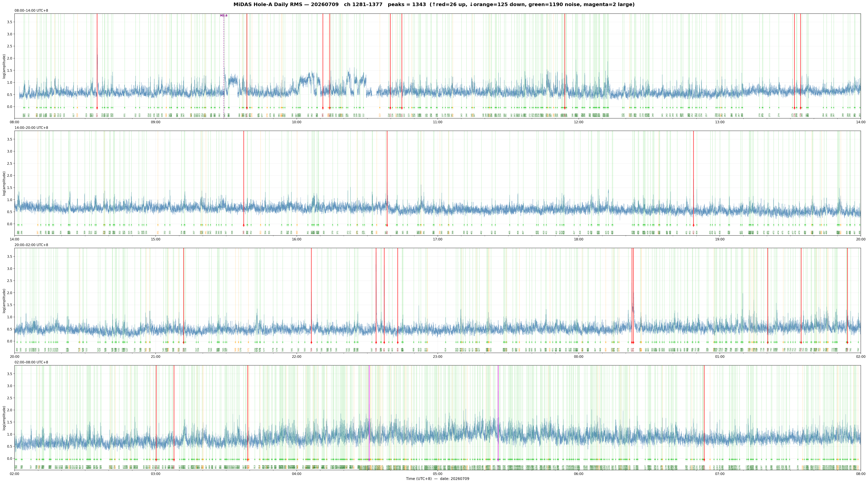Screen dimensions: 868x483
Task: Click the 13:00 tick in the 08:00–14:00 panel
Action: (x=720, y=122)
